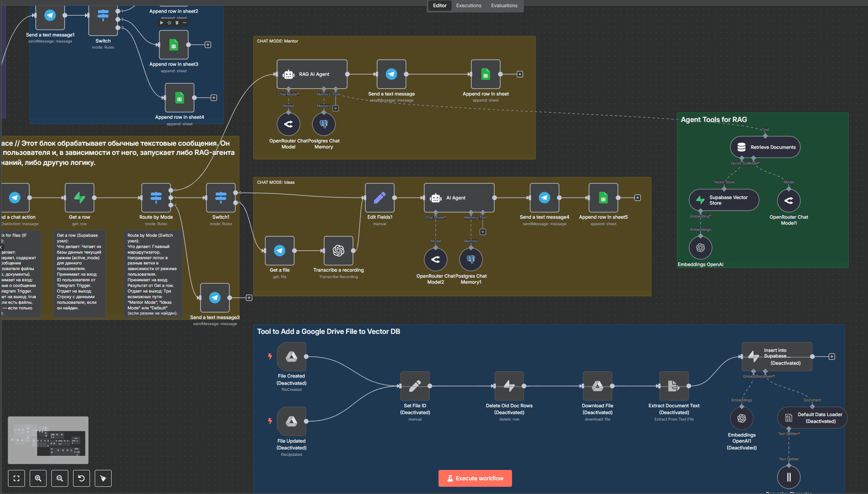
Task: Open the node toolbar three-dots menu
Action: click(185, 23)
